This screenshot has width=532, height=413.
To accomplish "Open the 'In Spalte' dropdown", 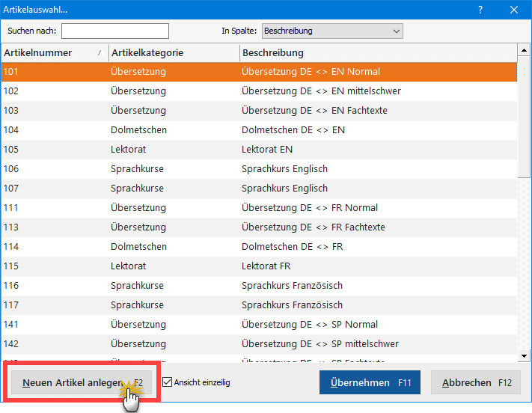I will 332,31.
